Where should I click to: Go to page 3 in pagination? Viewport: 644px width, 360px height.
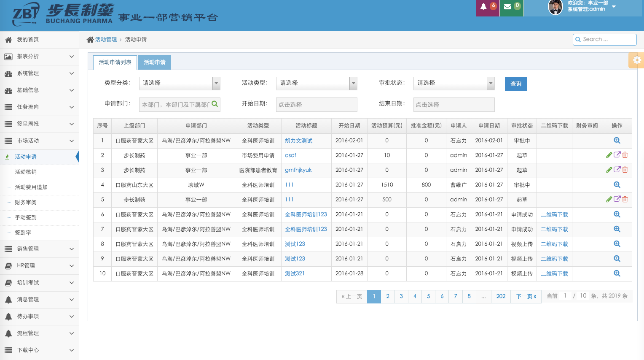401,296
